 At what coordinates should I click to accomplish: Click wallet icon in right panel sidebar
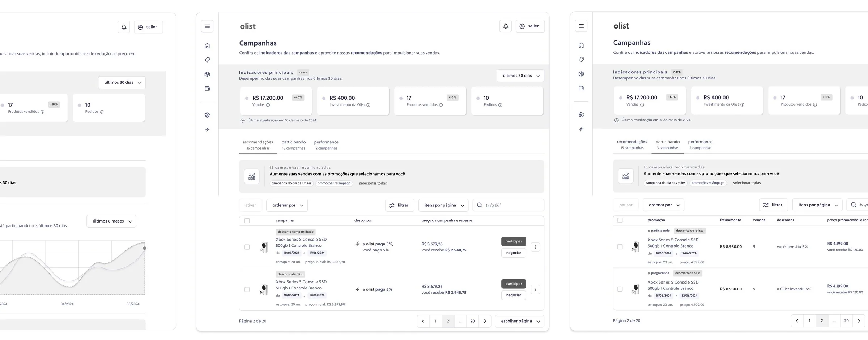581,88
